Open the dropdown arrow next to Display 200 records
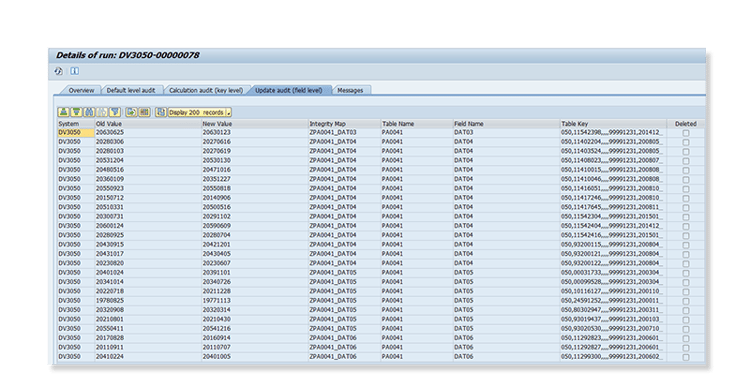750x387 pixels. coord(229,112)
